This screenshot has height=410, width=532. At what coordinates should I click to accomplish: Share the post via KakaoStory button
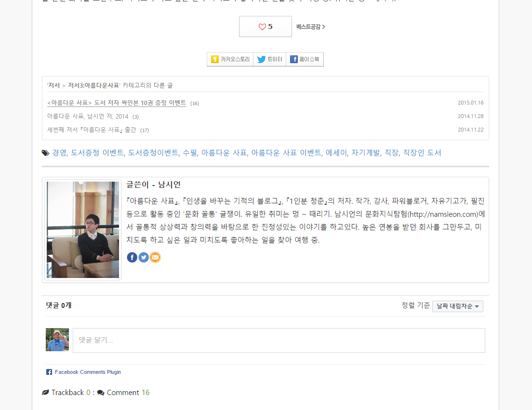[230, 59]
